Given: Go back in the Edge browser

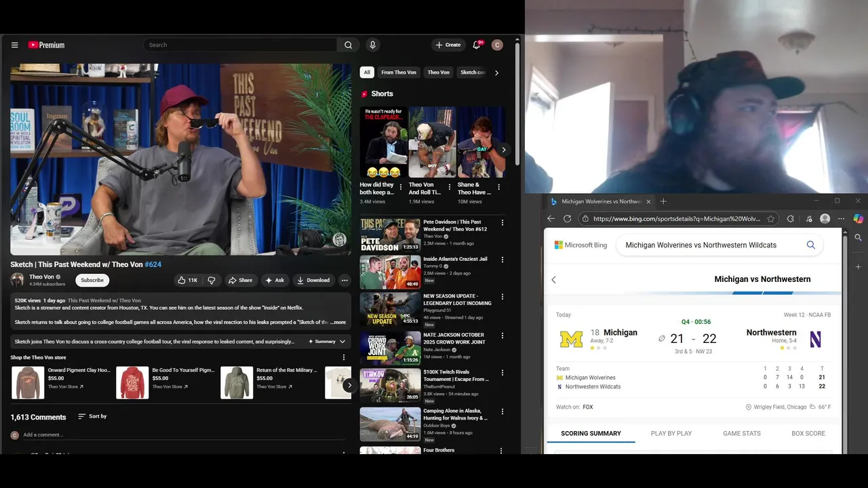Looking at the screenshot, I should tap(551, 219).
